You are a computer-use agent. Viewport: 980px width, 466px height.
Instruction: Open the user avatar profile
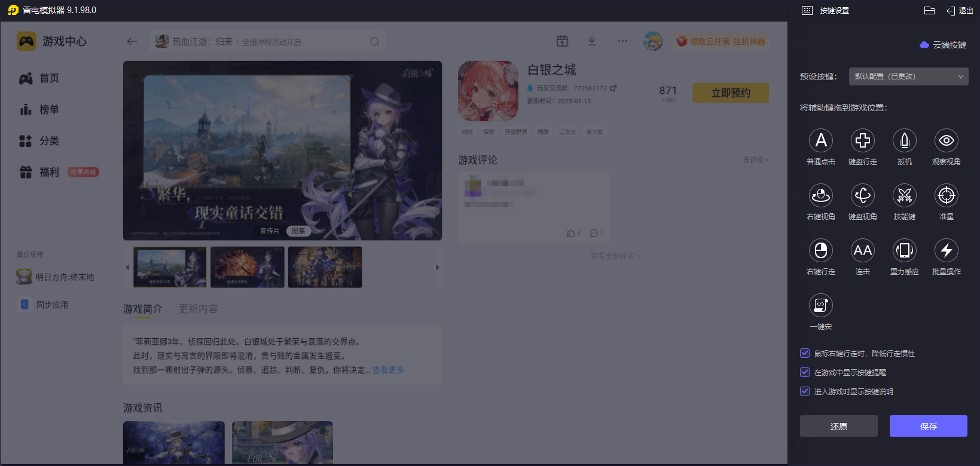(x=653, y=41)
